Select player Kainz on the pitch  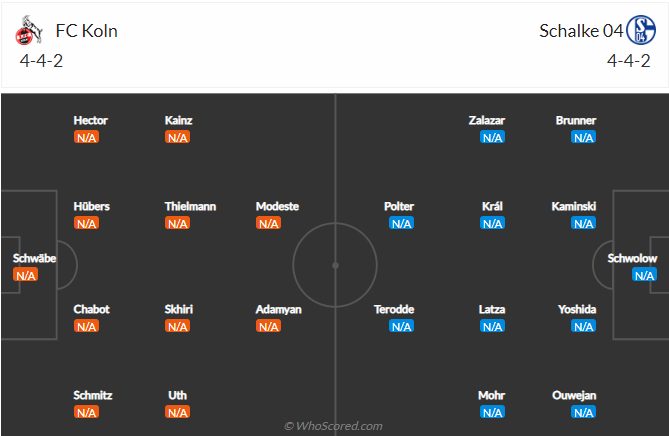178,121
